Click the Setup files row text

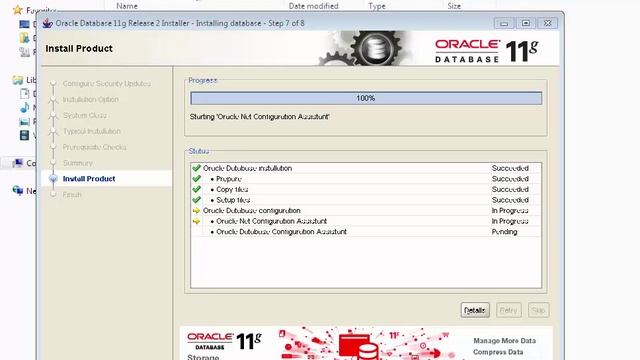click(233, 200)
